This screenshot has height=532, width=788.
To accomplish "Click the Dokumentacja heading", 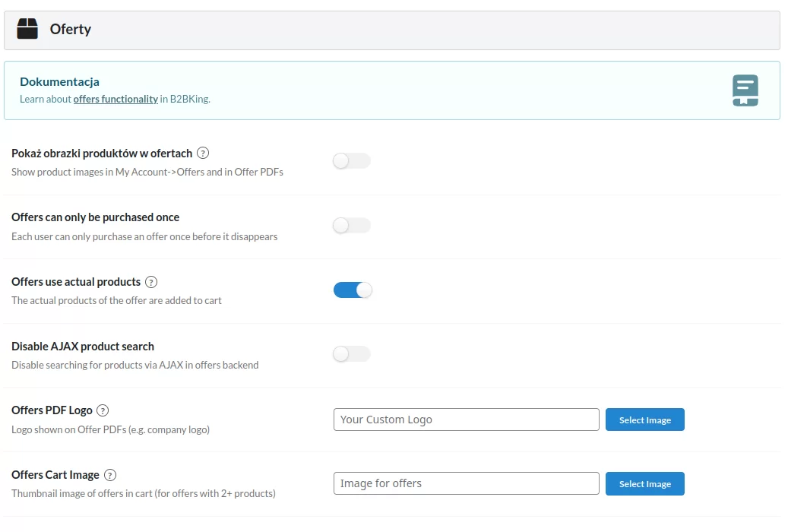I will click(x=59, y=81).
